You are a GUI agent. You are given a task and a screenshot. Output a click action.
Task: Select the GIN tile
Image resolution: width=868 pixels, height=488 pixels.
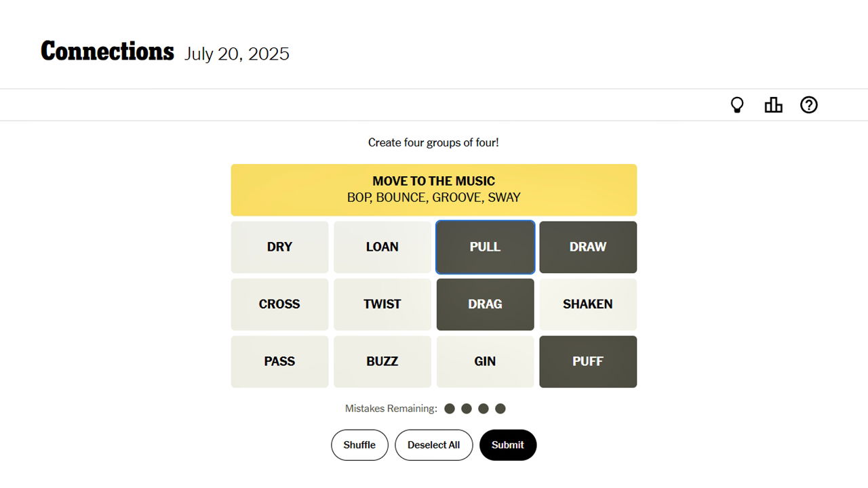pyautogui.click(x=485, y=361)
